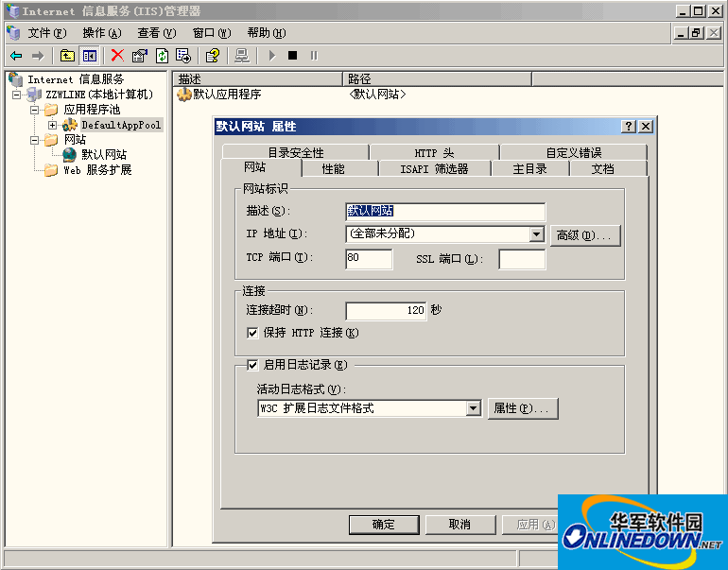
Task: Click the Start item play icon
Action: 272,56
